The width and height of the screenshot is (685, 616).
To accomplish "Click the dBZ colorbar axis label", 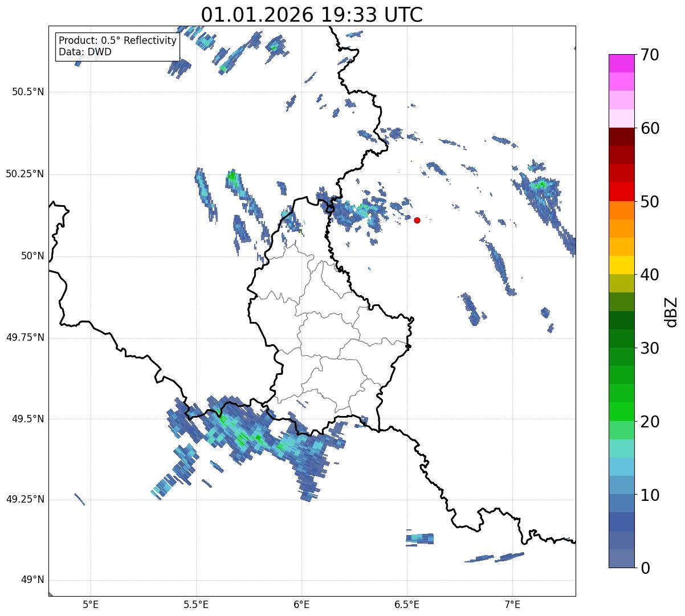I will (x=671, y=311).
